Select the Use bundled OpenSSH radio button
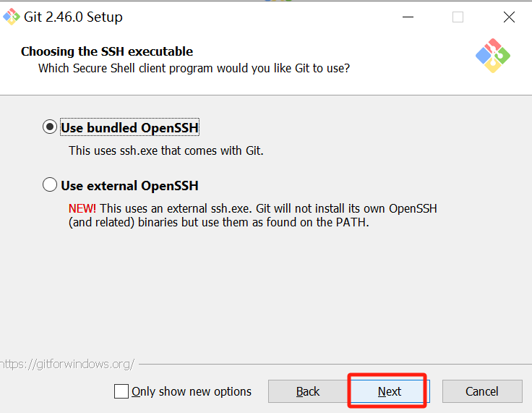Viewport: 532px width, 413px height. (50, 127)
